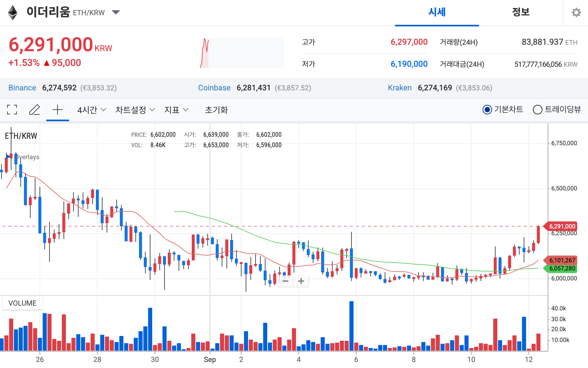Open the settings gear
Viewport: 588px width, 368px height.
[x=576, y=12]
